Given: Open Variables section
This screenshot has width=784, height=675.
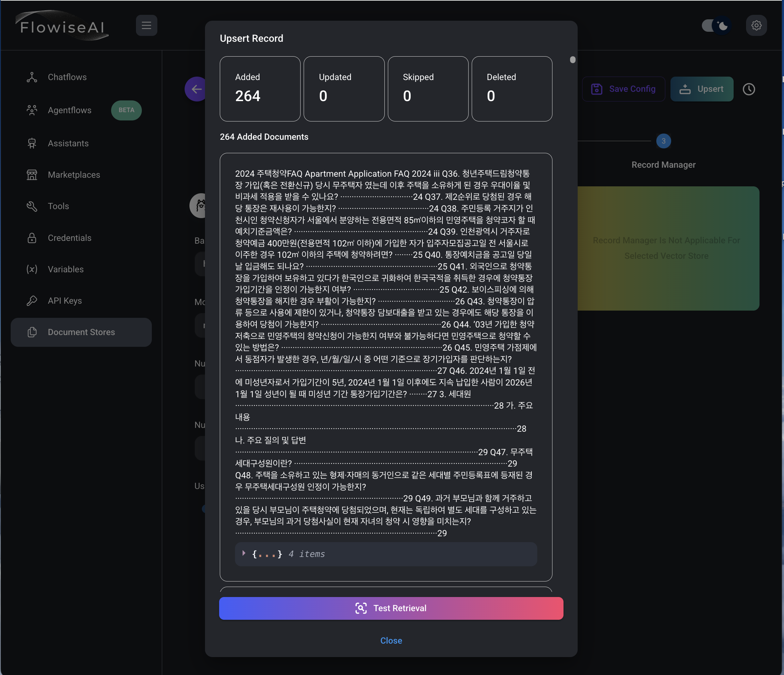Looking at the screenshot, I should coord(66,269).
